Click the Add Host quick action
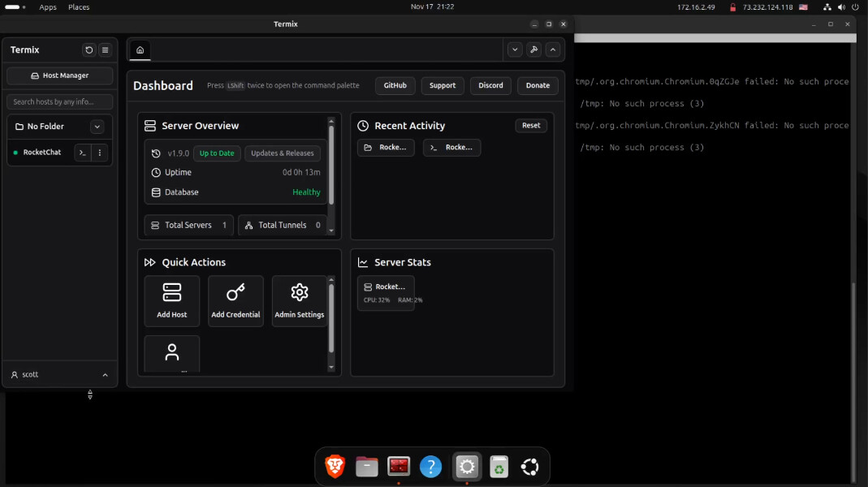Screen dimensions: 868x487 172,300
